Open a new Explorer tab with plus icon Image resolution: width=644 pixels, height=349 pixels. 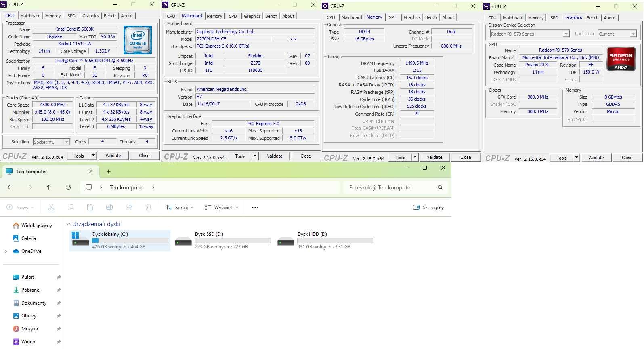[x=108, y=172]
